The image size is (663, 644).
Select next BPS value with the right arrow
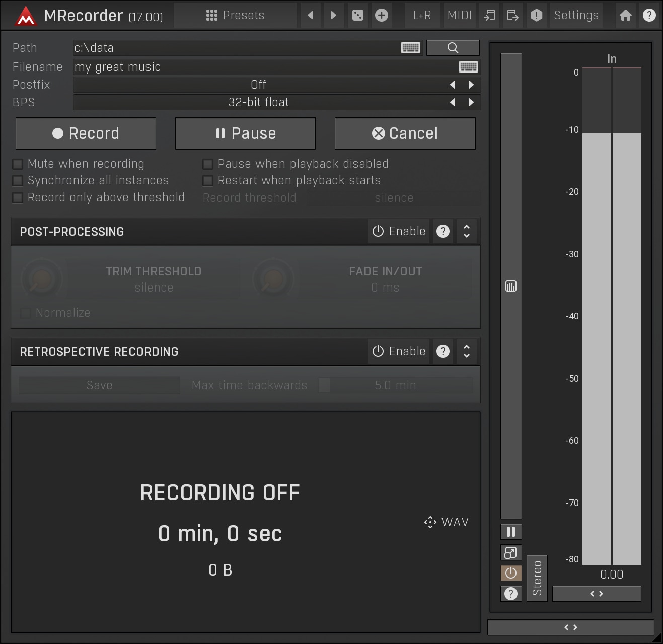pyautogui.click(x=471, y=102)
